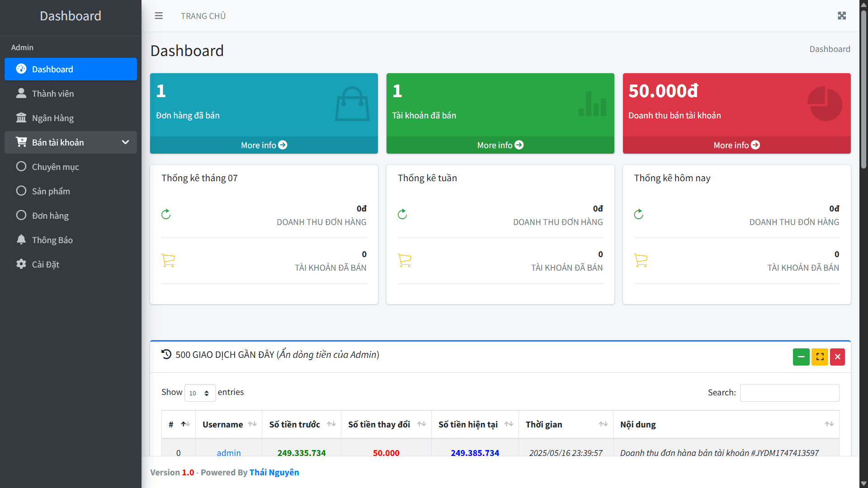Click the pie chart icon on red card
Viewport: 868px width, 488px height.
(825, 104)
